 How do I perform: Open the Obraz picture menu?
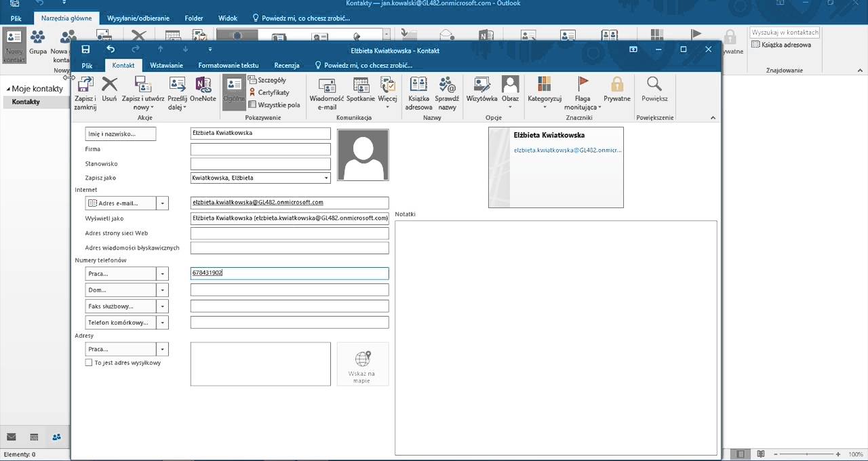tap(510, 93)
